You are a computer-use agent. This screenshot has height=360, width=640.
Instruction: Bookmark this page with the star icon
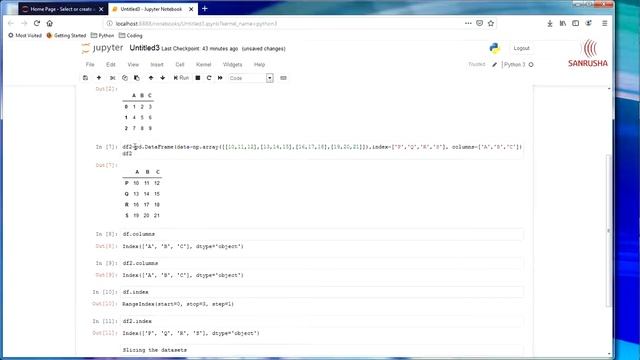click(491, 23)
